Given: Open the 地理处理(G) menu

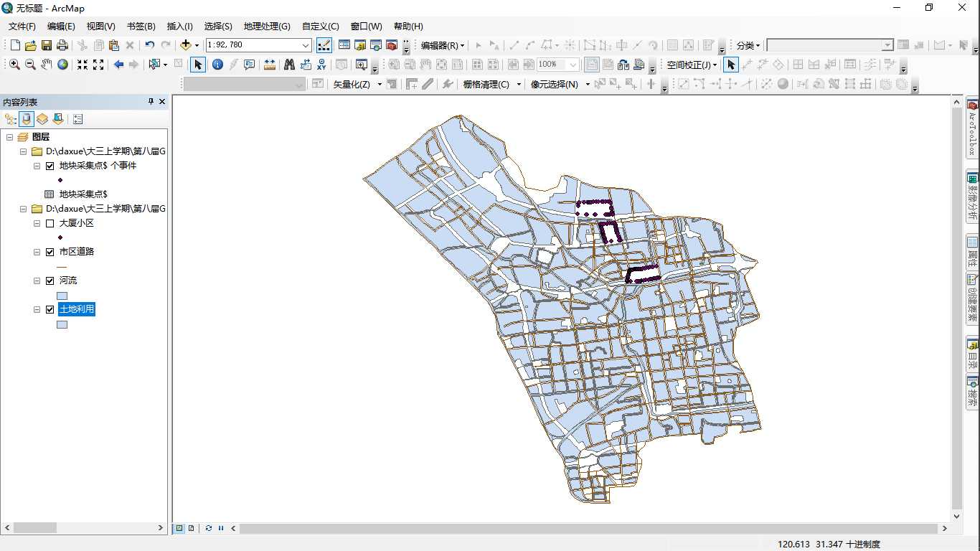Looking at the screenshot, I should (x=267, y=27).
